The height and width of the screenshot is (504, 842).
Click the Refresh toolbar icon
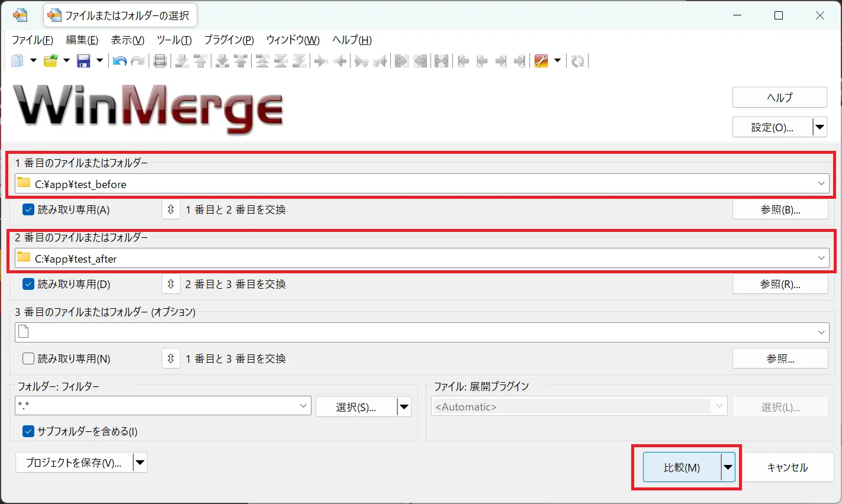tap(577, 61)
